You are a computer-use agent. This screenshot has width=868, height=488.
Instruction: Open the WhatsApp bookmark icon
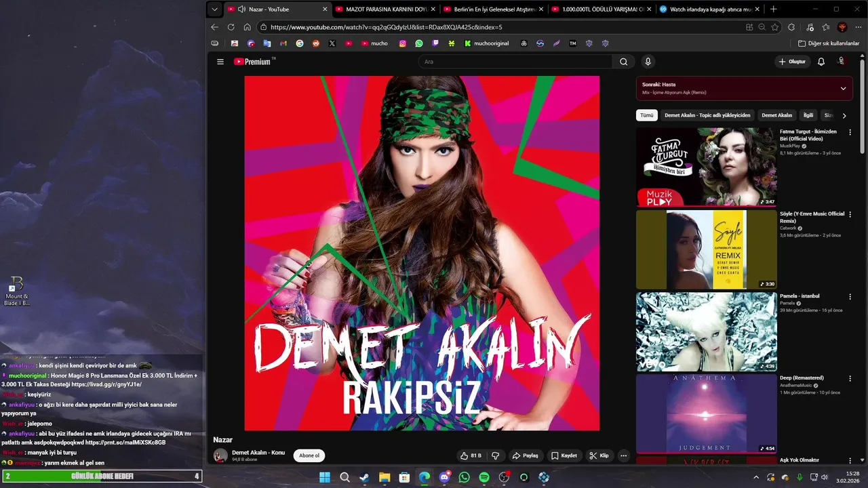click(x=419, y=43)
